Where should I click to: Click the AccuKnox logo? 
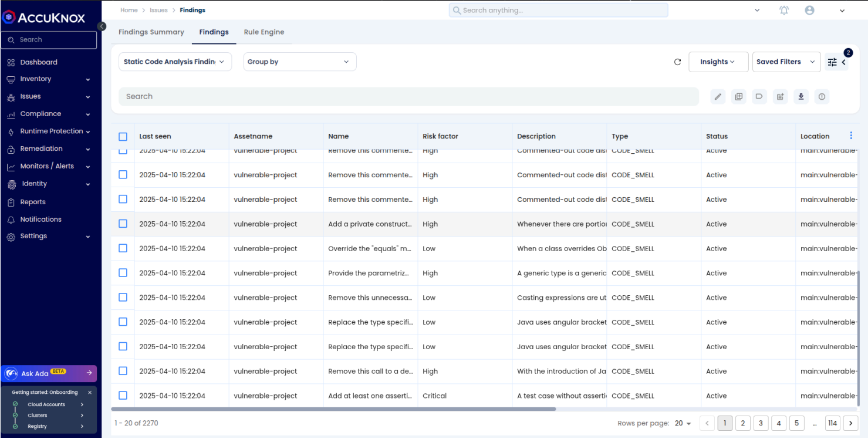44,17
